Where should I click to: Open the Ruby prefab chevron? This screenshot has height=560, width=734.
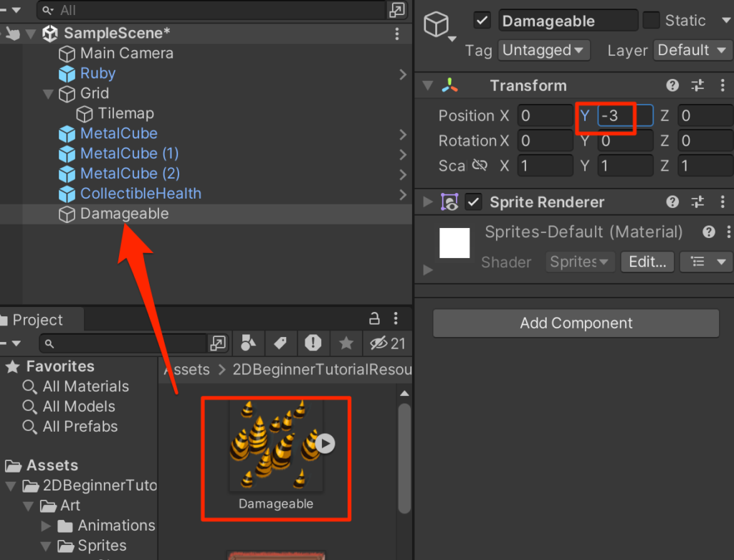tap(403, 75)
